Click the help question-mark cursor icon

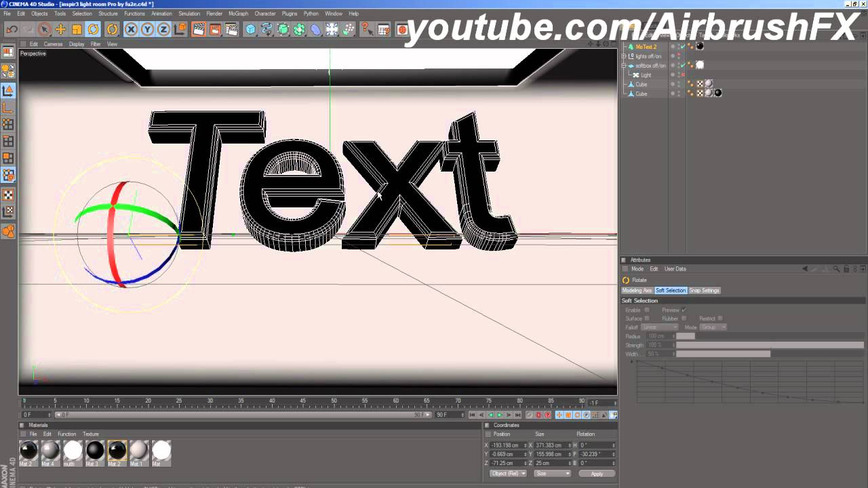click(x=367, y=29)
